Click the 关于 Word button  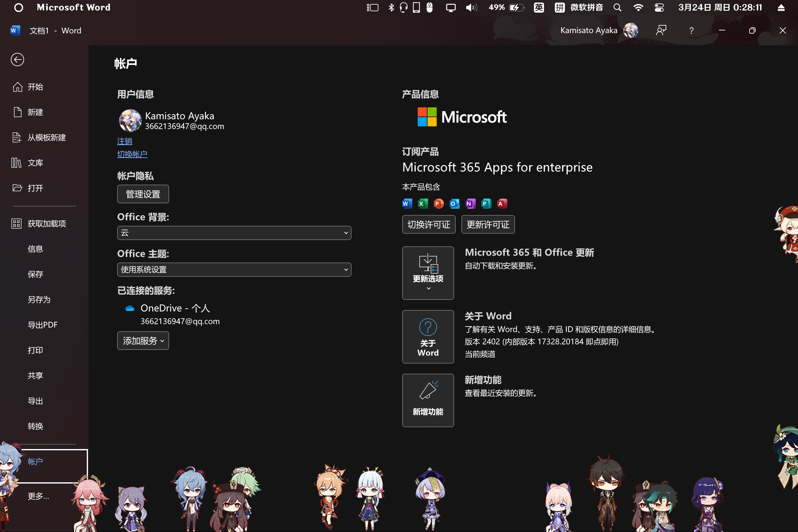(428, 337)
